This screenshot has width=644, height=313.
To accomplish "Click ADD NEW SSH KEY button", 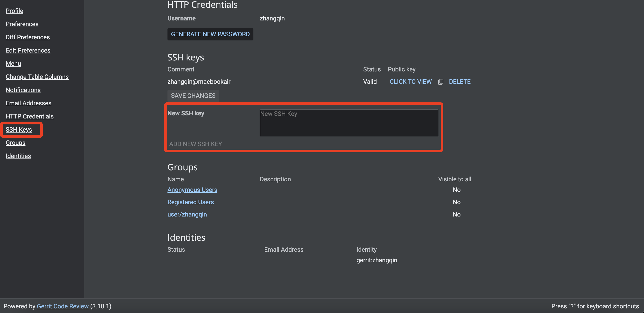I will tap(195, 144).
